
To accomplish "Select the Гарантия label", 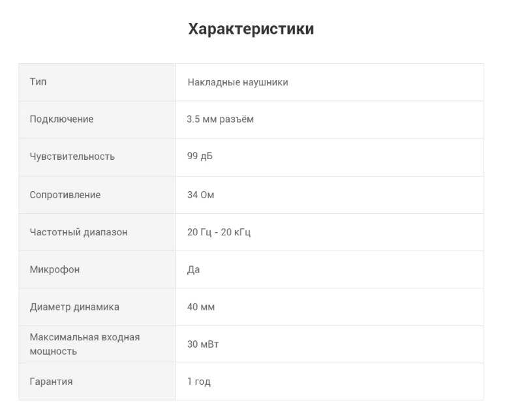I will click(51, 382).
